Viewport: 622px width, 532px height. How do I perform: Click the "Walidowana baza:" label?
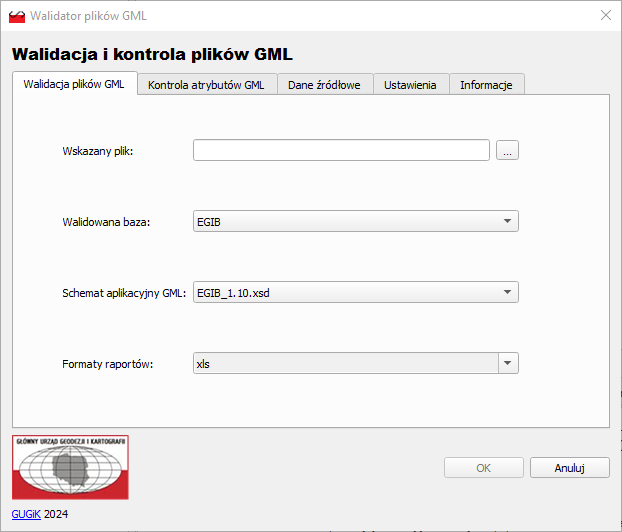tap(106, 222)
